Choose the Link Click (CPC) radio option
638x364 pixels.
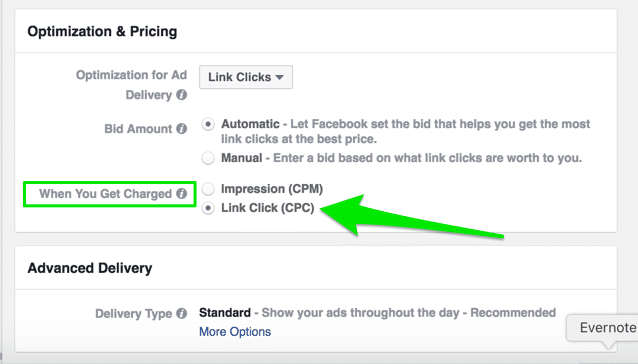[208, 208]
